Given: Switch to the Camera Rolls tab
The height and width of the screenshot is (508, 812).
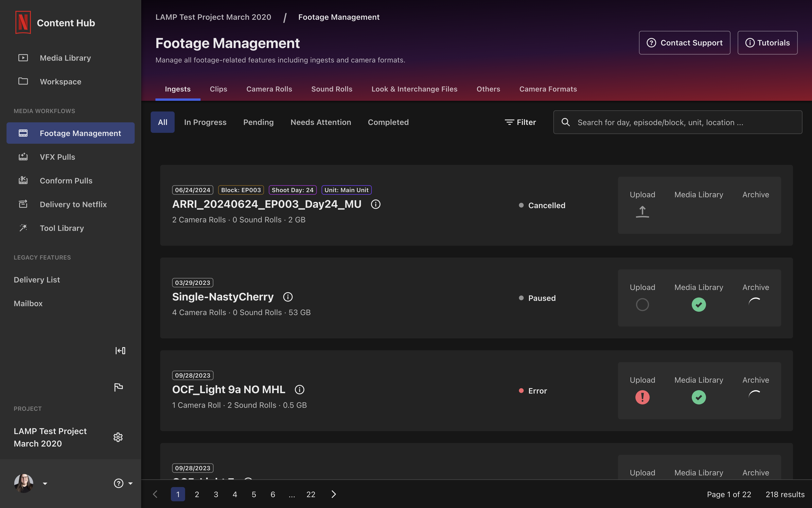Looking at the screenshot, I should [x=269, y=89].
